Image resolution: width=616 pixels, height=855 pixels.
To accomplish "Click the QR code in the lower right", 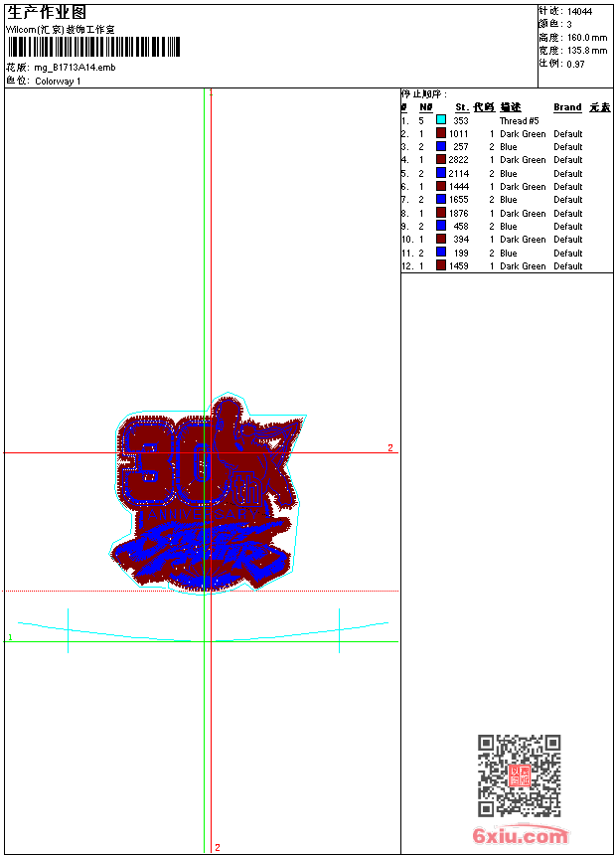I will (x=519, y=775).
